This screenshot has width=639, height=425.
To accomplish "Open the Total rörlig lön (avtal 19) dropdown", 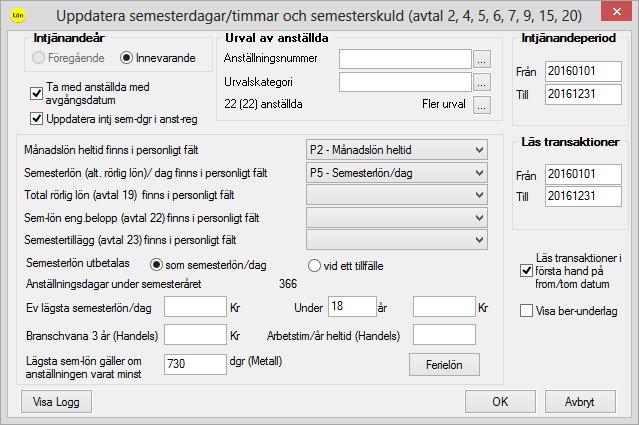I will 397,195.
